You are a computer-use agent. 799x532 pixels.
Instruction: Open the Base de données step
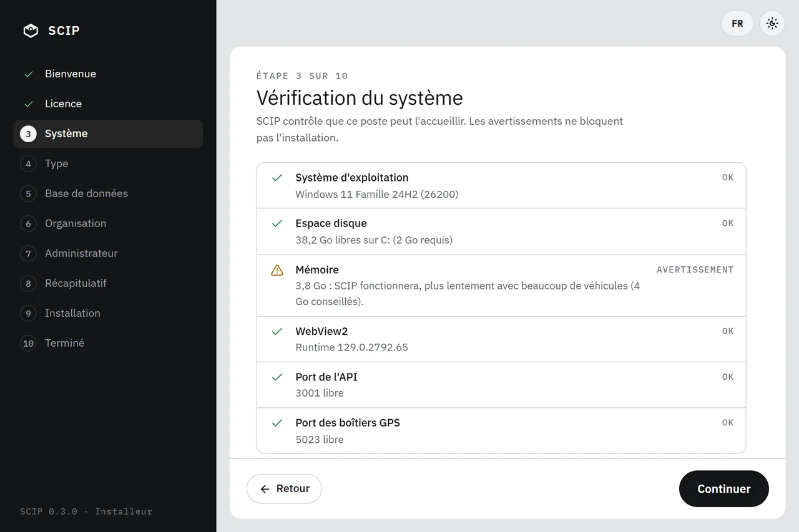click(108, 193)
